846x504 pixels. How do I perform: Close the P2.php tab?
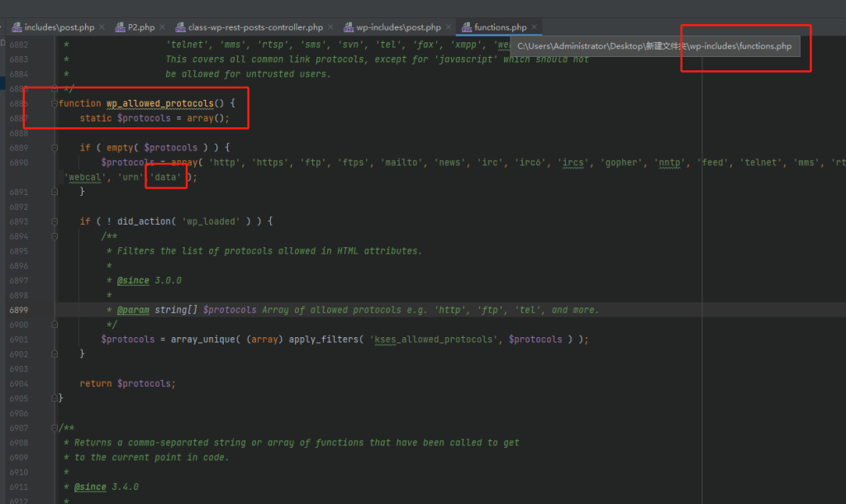[x=162, y=27]
